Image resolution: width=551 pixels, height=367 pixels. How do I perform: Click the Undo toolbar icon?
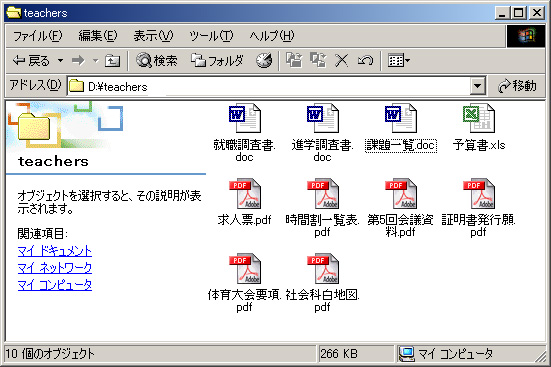(365, 60)
